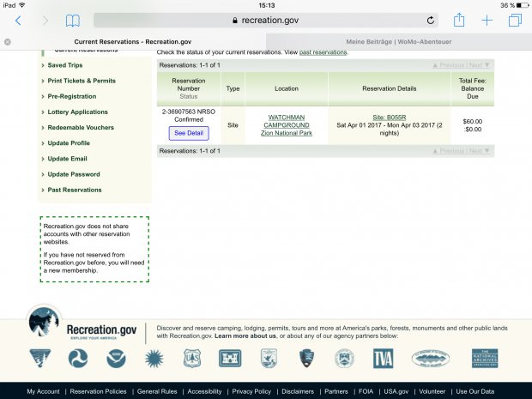Tap the recreation.gov address bar
The width and height of the screenshot is (532, 399).
[x=266, y=21]
